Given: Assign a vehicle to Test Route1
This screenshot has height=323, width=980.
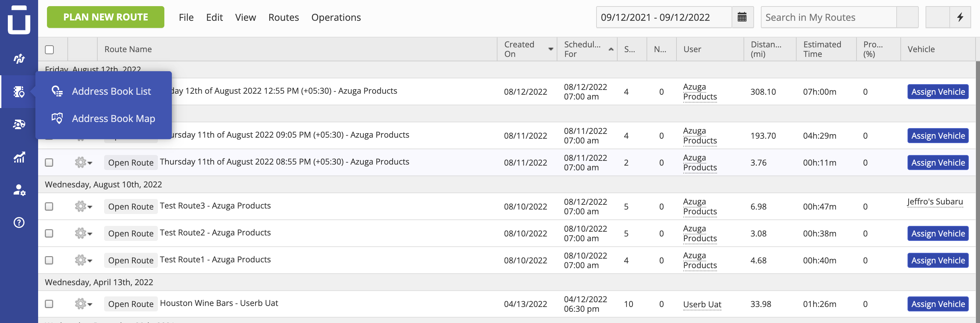Looking at the screenshot, I should pos(938,260).
